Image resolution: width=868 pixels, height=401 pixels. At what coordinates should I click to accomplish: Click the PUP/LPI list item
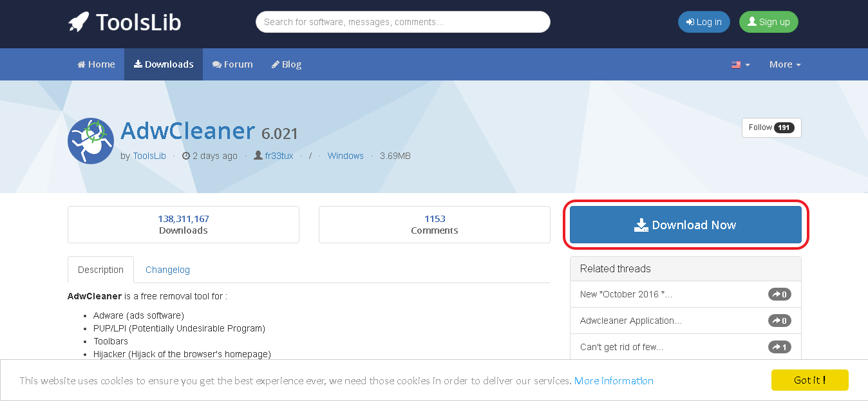coord(179,328)
